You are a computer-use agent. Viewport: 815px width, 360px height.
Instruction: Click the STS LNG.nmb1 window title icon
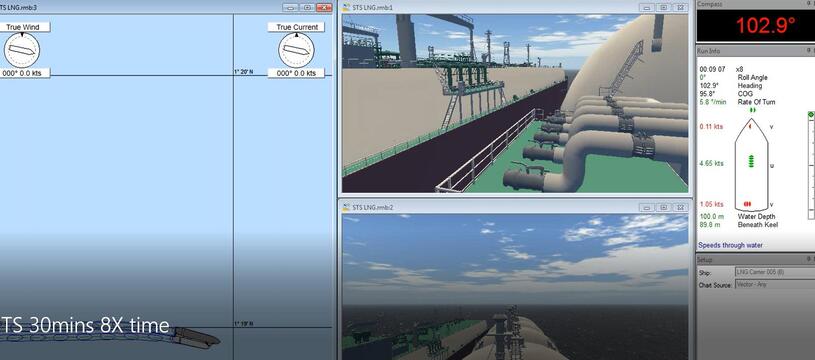(346, 8)
